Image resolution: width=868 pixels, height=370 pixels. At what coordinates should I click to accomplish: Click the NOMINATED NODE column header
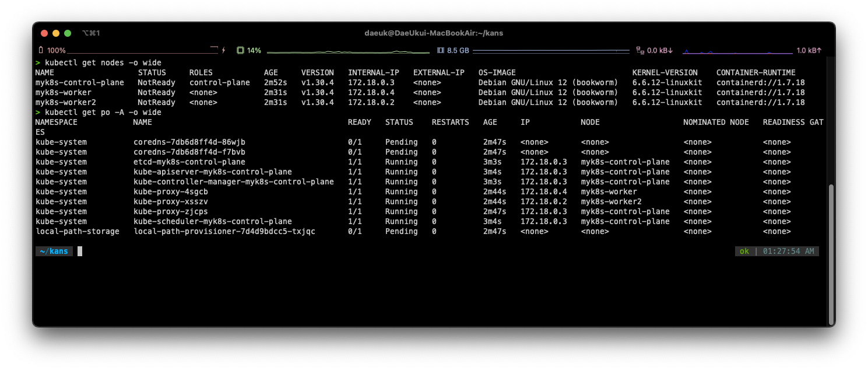pos(716,122)
